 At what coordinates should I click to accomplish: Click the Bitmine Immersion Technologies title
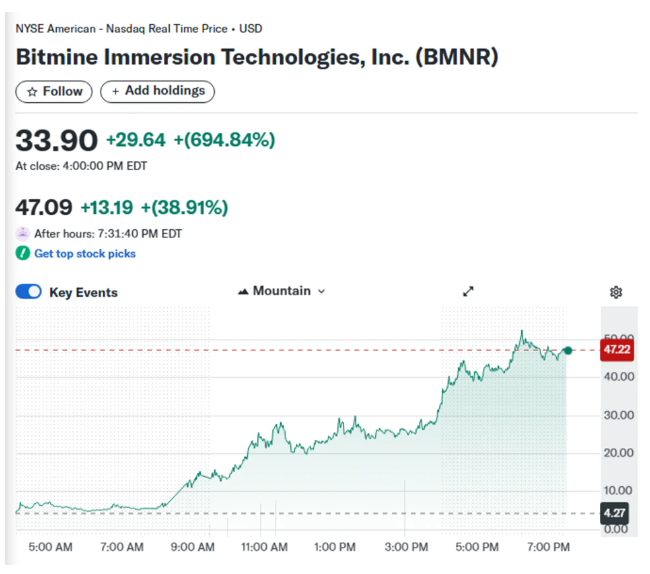point(257,57)
